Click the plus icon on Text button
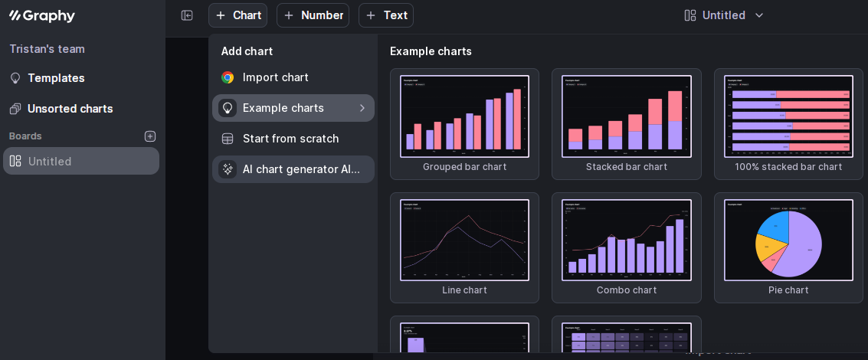 [371, 15]
